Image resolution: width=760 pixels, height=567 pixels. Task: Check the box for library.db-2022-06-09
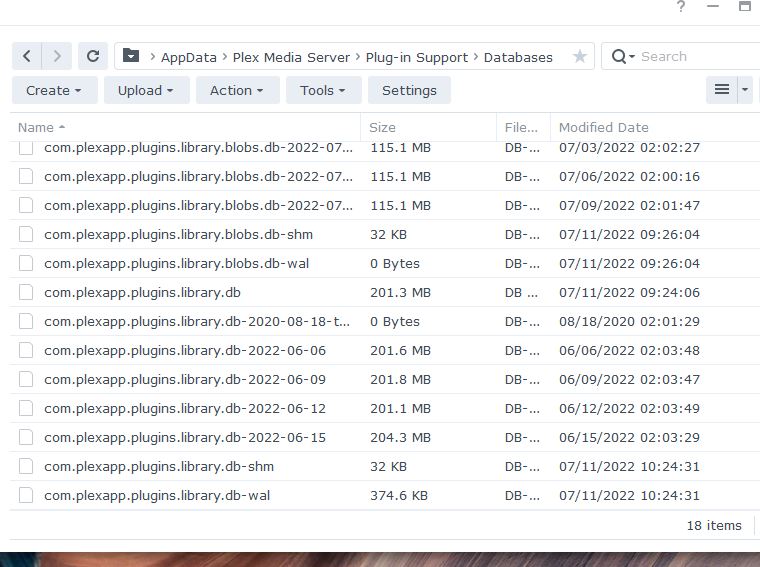tap(26, 379)
